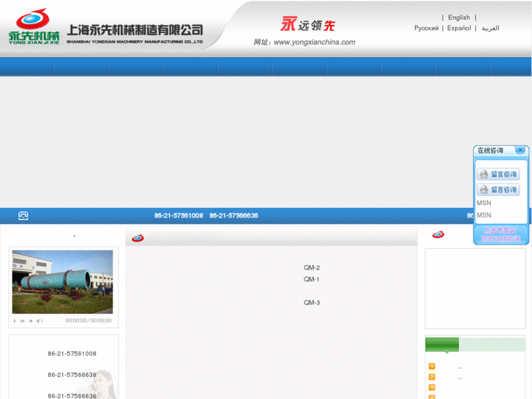Select the light green tab beside the green tab
This screenshot has width=532, height=399.
tap(492, 344)
